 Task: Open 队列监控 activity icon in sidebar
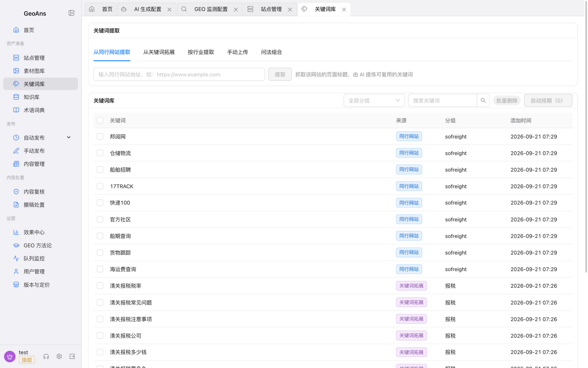[x=16, y=258]
